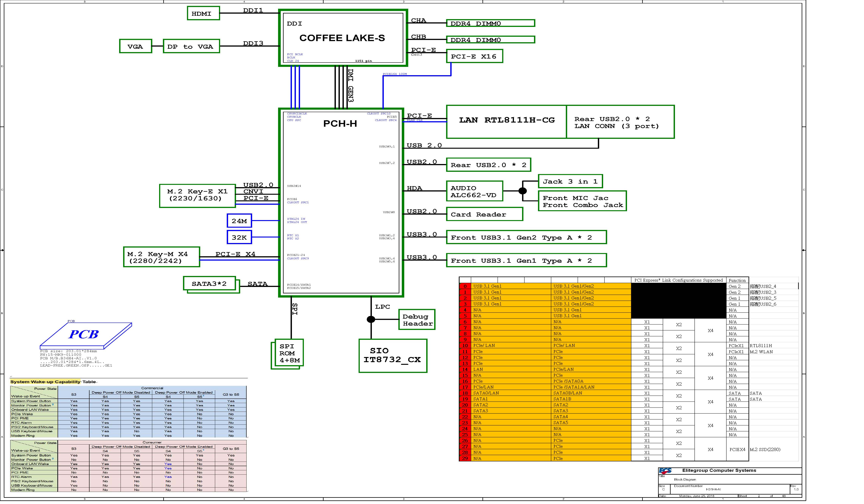Click the Rear USB2.0 * 2 block
The width and height of the screenshot is (864, 504).
[x=488, y=165]
